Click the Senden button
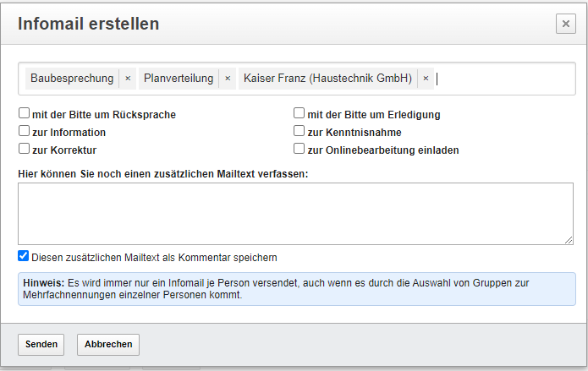The width and height of the screenshot is (588, 371). point(41,345)
